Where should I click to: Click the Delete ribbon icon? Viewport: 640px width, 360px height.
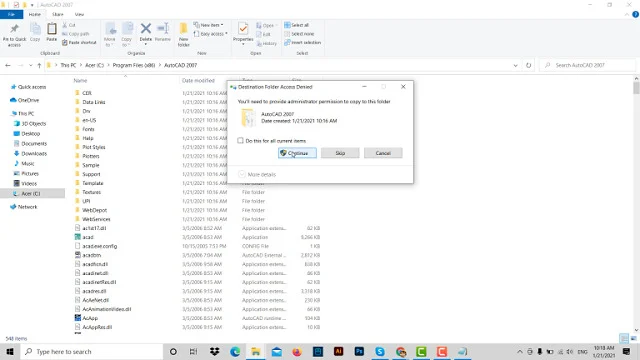coord(146,29)
